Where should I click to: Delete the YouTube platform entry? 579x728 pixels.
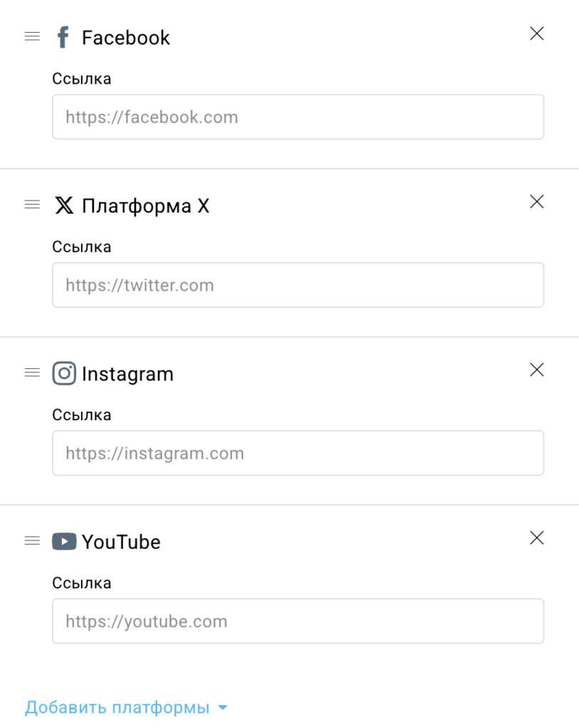[537, 537]
